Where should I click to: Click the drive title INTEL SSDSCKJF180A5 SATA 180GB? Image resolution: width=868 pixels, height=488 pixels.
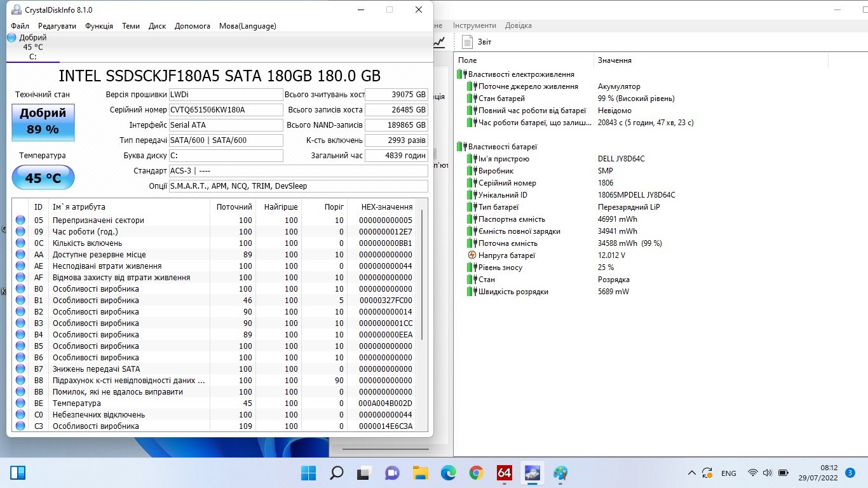click(219, 76)
